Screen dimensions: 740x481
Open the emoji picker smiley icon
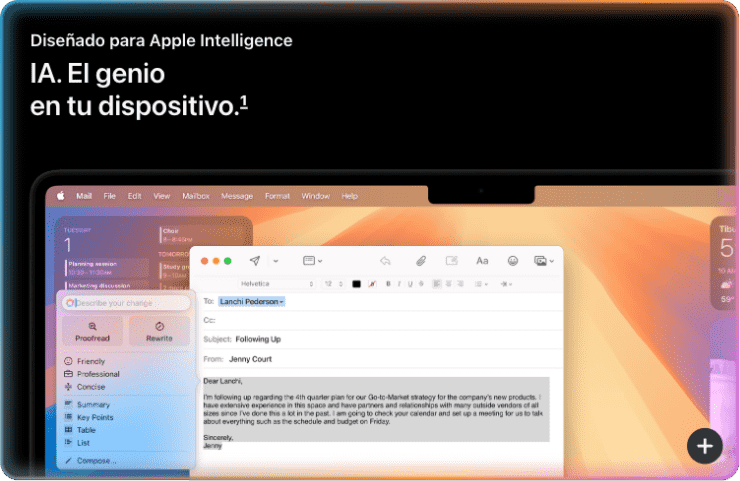(x=513, y=261)
